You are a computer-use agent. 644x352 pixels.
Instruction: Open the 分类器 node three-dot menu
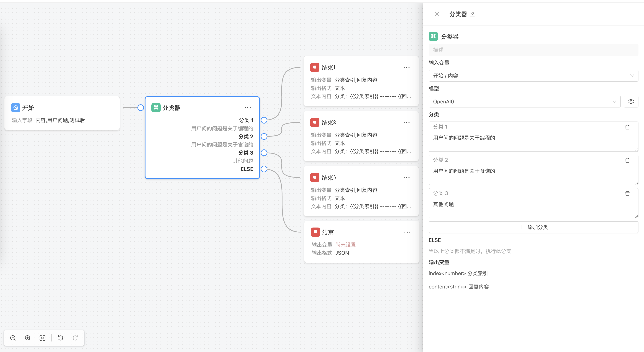pos(247,108)
